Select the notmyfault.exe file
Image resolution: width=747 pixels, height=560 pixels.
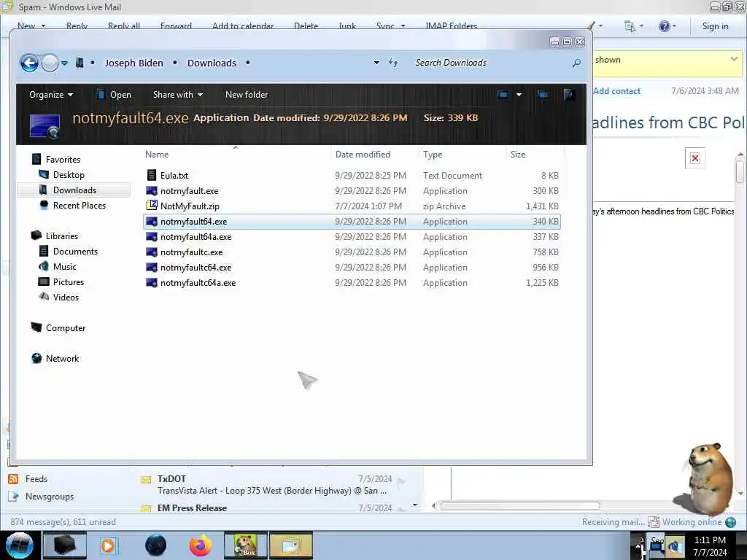coord(352,191)
